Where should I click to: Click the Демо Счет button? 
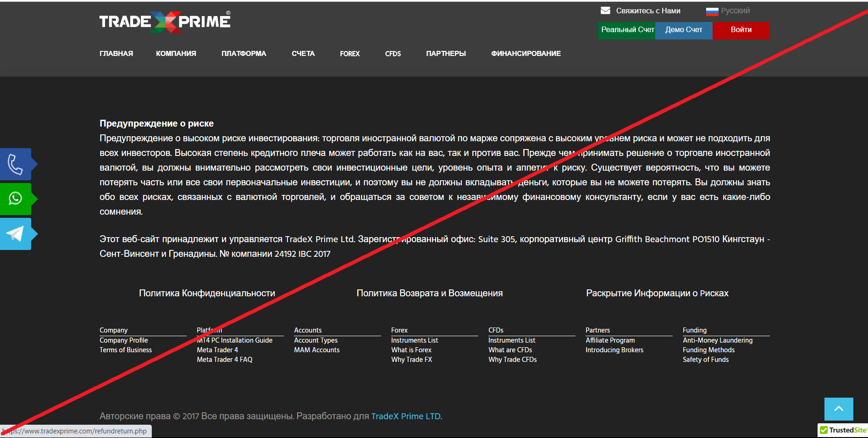(x=684, y=30)
